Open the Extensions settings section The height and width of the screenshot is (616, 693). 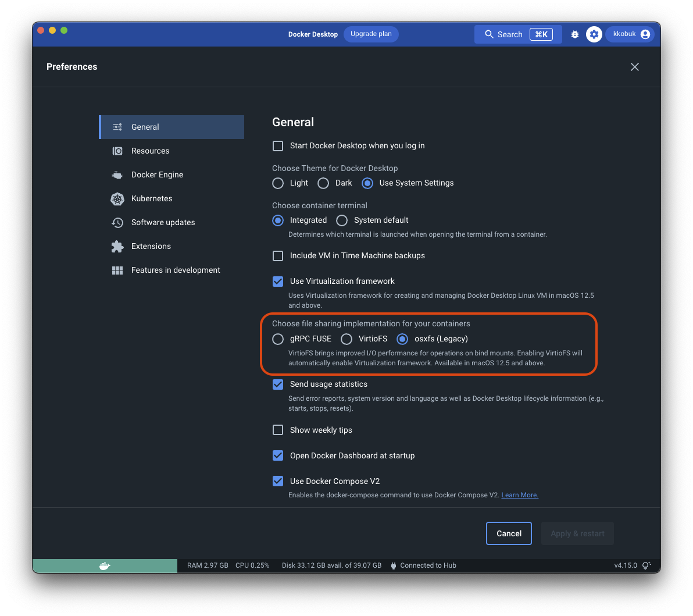172,246
